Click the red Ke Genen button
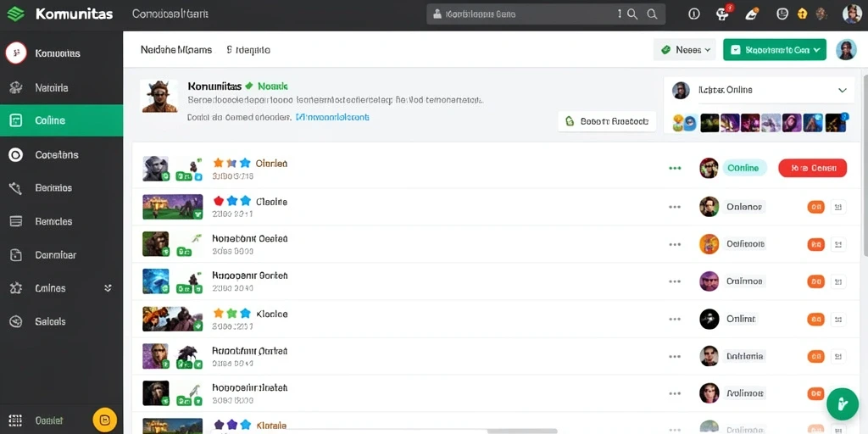The image size is (868, 434). 812,168
